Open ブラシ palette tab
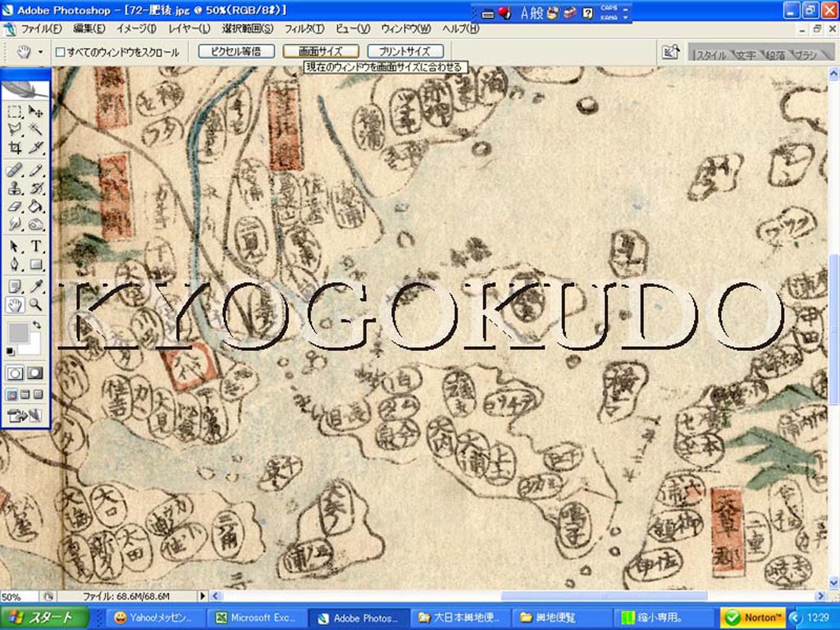This screenshot has width=840, height=630. pos(806,55)
